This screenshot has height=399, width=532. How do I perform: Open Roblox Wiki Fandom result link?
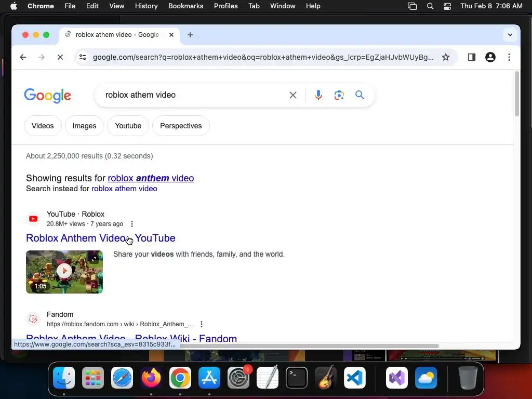tap(131, 338)
